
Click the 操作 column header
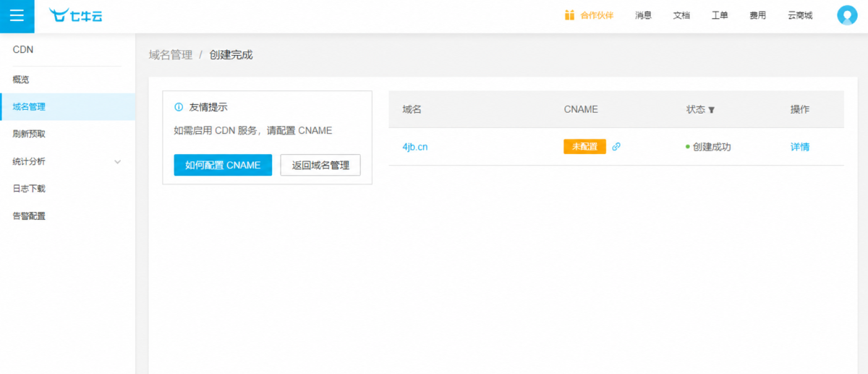point(800,109)
